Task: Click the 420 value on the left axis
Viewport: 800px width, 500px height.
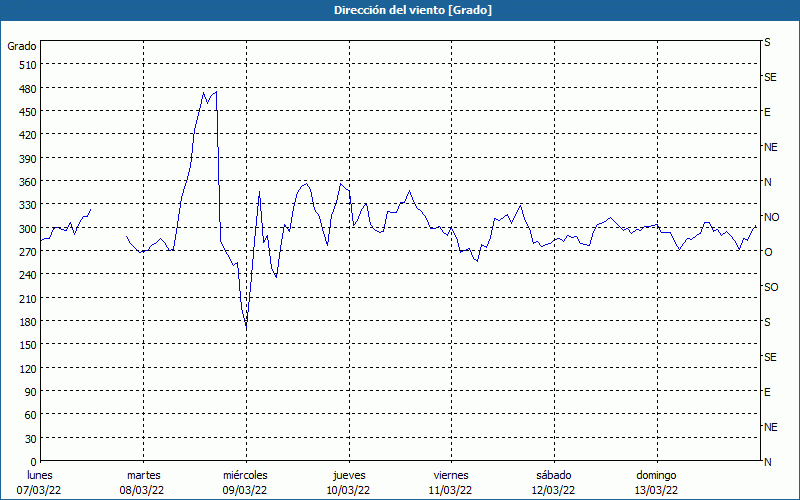Action: (x=28, y=135)
